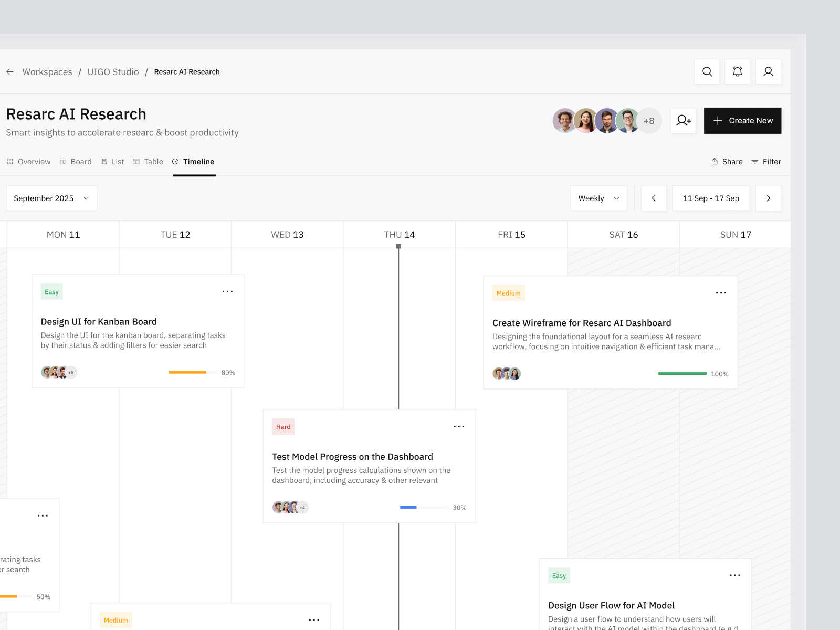This screenshot has height=630, width=840.
Task: Expand the +8 avatar group
Action: 649,121
